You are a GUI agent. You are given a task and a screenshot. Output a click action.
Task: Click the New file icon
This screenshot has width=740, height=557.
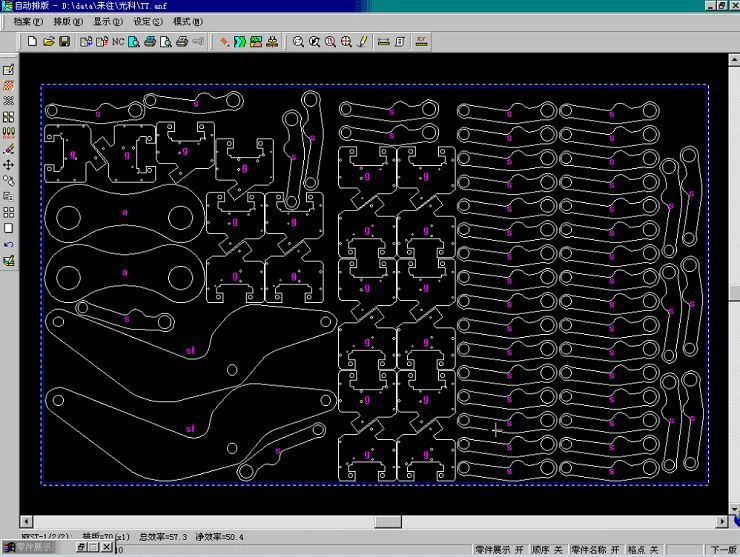click(x=32, y=41)
